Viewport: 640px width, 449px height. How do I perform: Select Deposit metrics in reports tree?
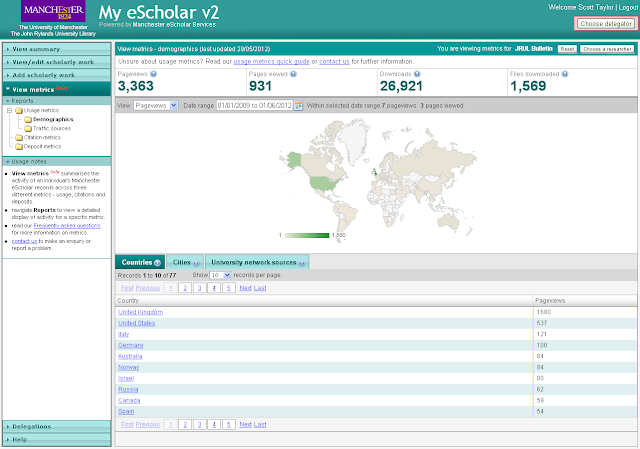point(42,147)
